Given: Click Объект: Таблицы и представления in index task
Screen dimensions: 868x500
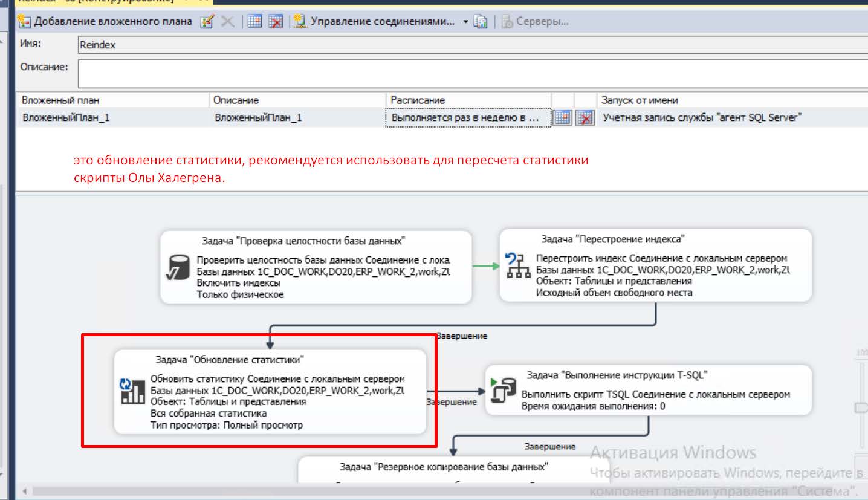Looking at the screenshot, I should (614, 281).
